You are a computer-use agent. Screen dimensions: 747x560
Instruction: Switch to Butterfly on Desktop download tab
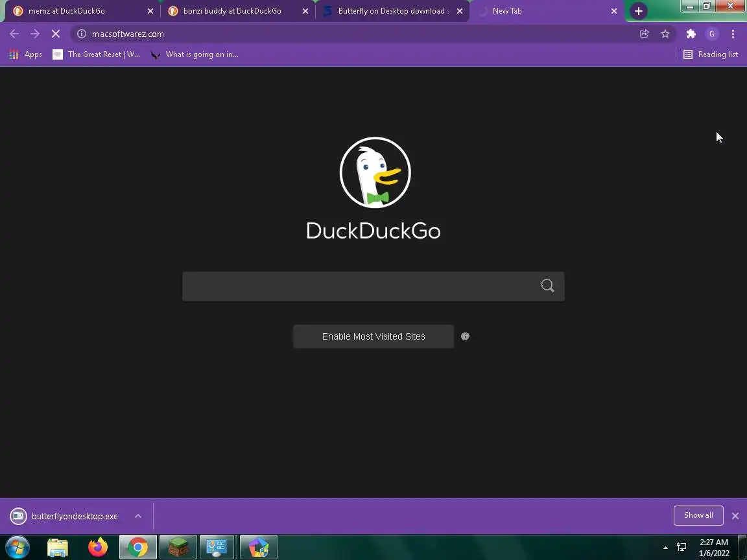(x=392, y=11)
